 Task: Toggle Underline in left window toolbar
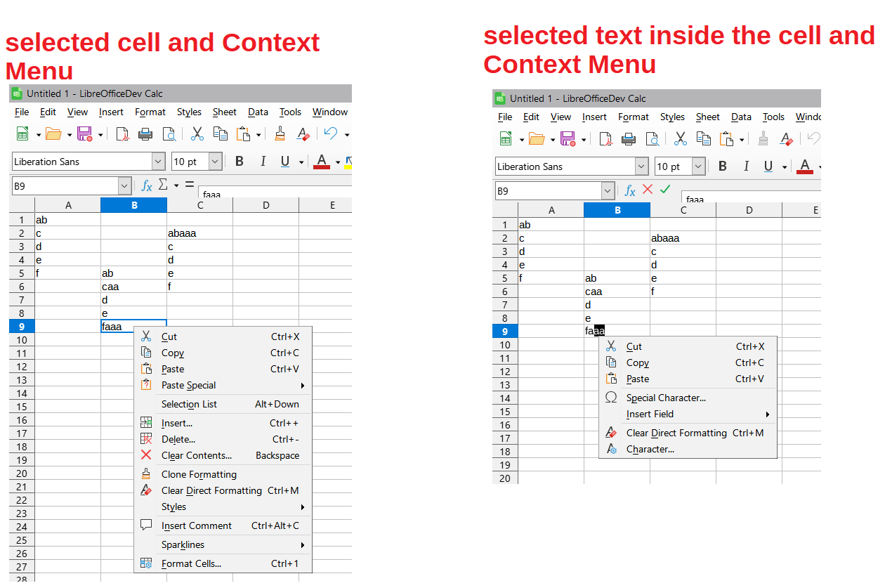coord(285,162)
